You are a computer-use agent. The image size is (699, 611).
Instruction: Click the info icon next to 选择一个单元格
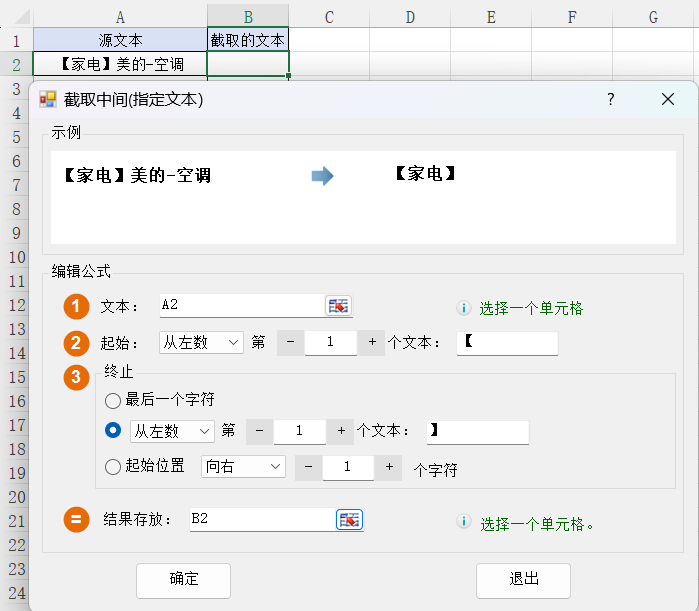click(x=464, y=308)
